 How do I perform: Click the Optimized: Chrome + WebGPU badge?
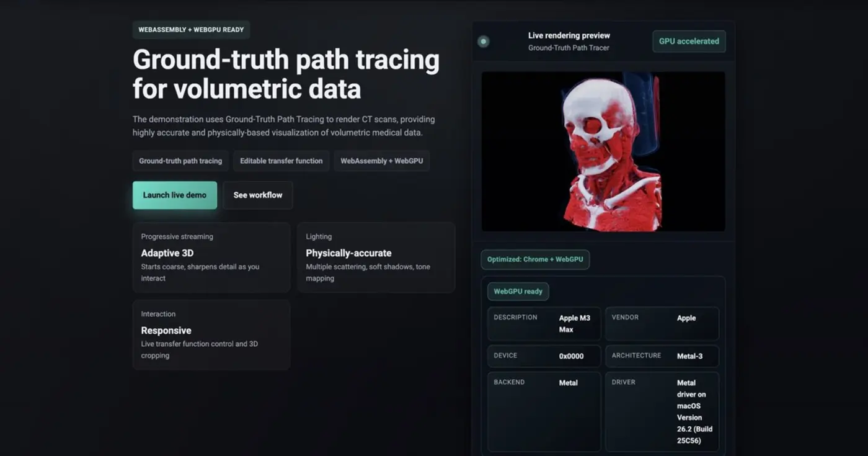pyautogui.click(x=535, y=259)
